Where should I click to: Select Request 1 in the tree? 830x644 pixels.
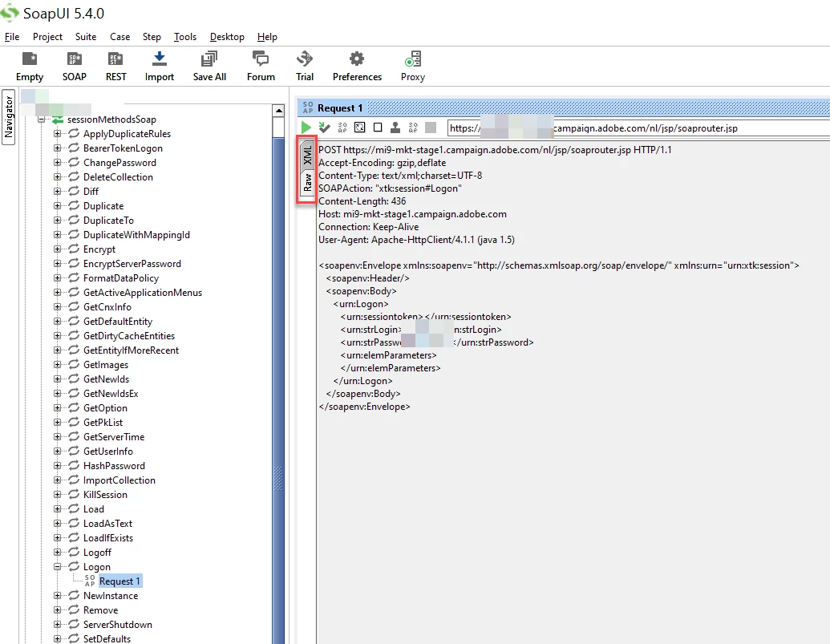[119, 581]
